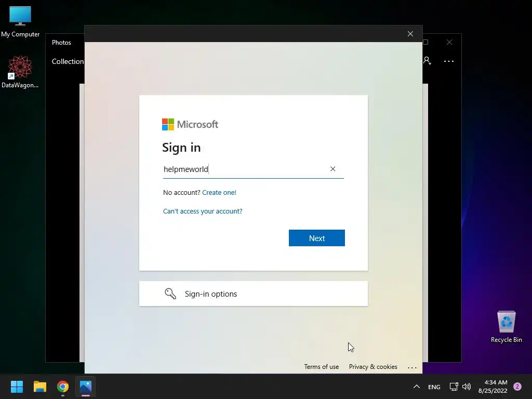
Task: Open the Collection tab in Photos window
Action: tap(68, 61)
